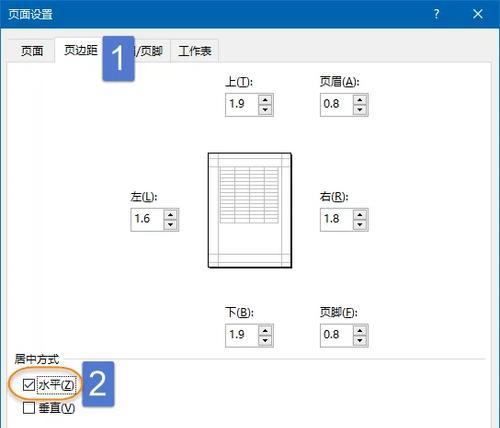Increase the header (页眉) margin value
500x428 pixels.
360,100
